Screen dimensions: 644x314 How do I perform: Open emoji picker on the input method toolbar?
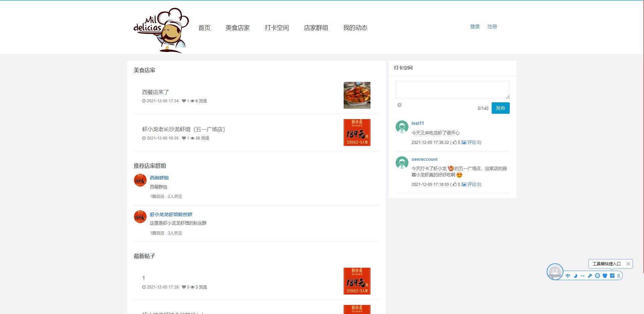pyautogui.click(x=597, y=276)
